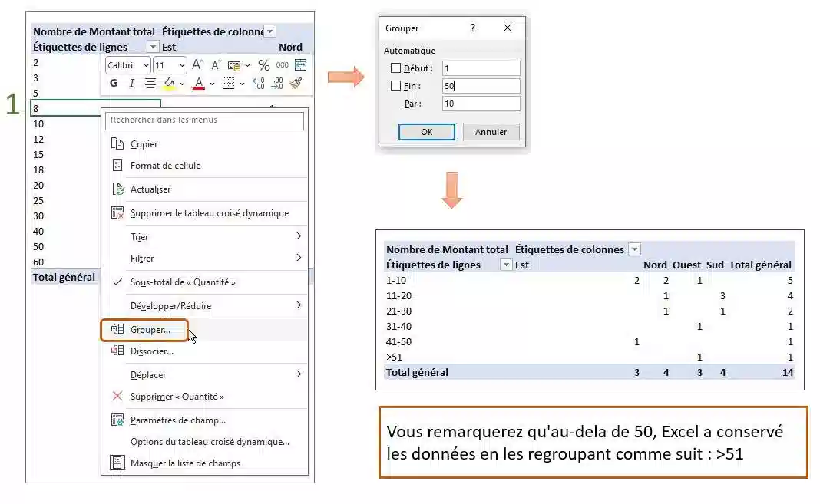Close the Grouper dialog

(508, 28)
